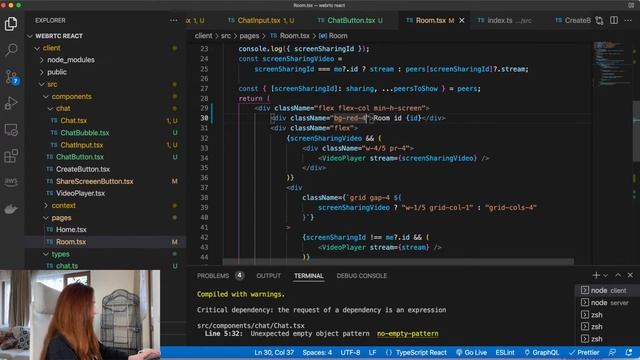Close the terminal panel
This screenshot has height=360, width=640.
(x=630, y=276)
